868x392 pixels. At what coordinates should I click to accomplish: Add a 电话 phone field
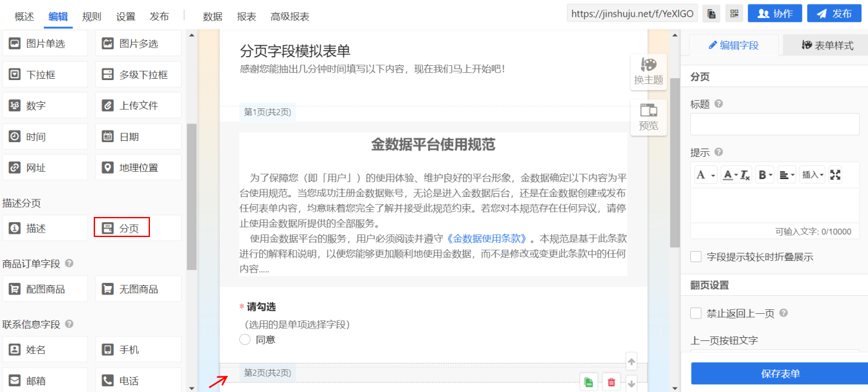pos(138,380)
